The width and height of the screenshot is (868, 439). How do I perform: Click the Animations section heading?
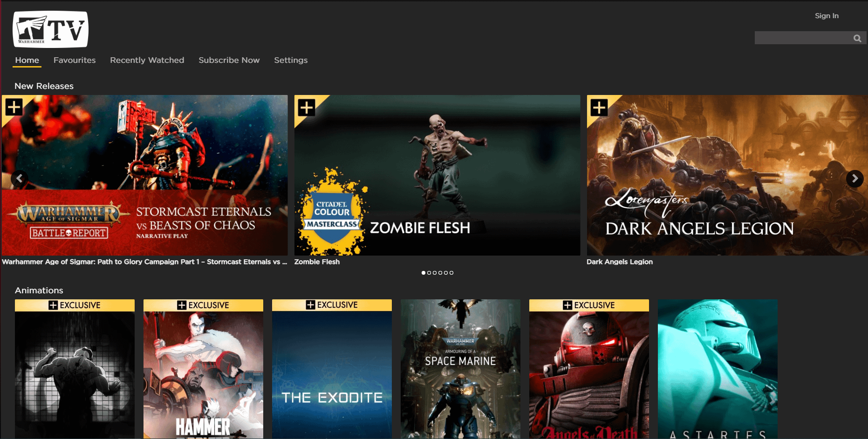(x=39, y=290)
